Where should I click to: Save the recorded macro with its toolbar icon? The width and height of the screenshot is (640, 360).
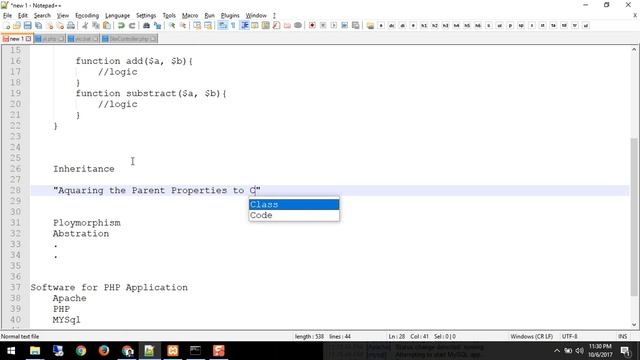(356, 26)
